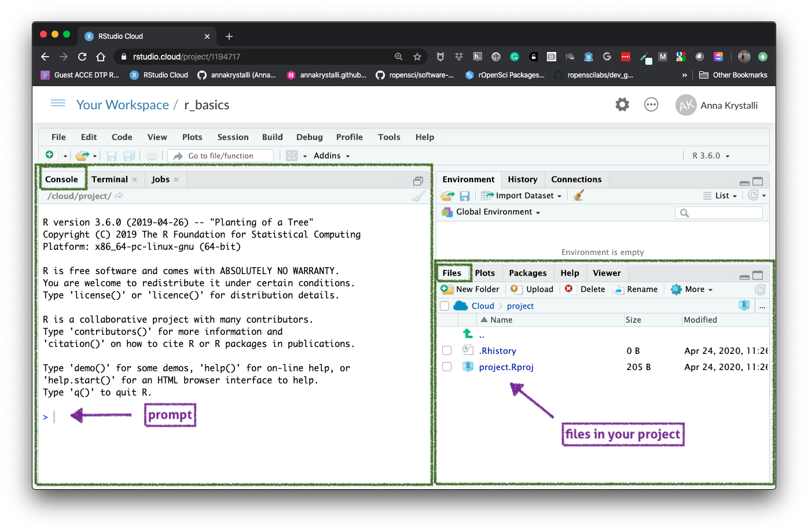Switch to the History tab
This screenshot has height=532, width=808.
pyautogui.click(x=523, y=179)
